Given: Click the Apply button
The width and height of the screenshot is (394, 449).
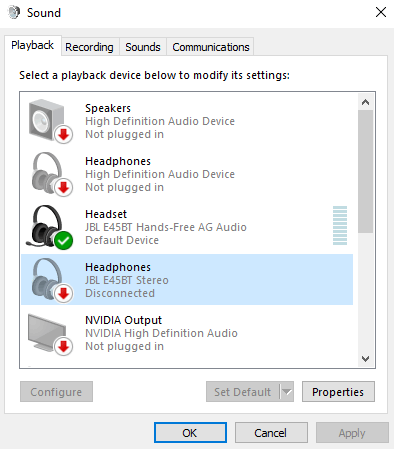Looking at the screenshot, I should tap(352, 433).
